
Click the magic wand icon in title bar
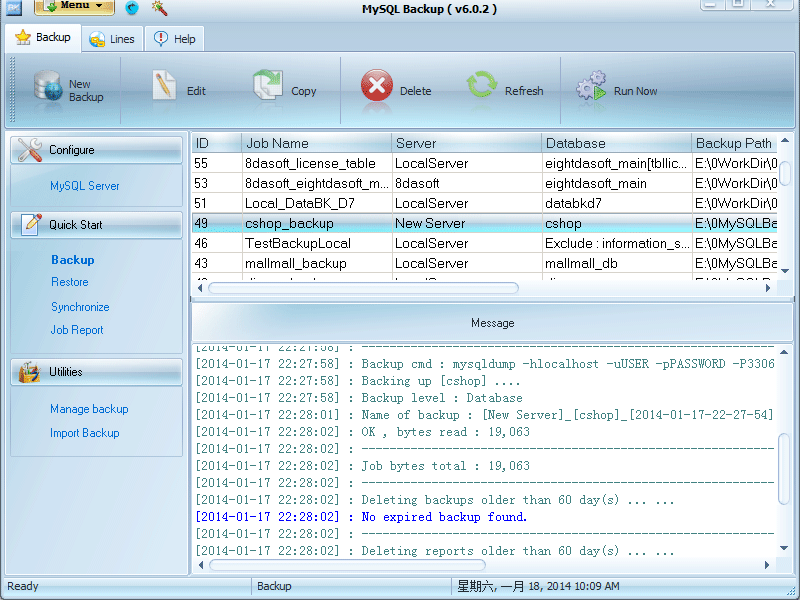pyautogui.click(x=158, y=8)
